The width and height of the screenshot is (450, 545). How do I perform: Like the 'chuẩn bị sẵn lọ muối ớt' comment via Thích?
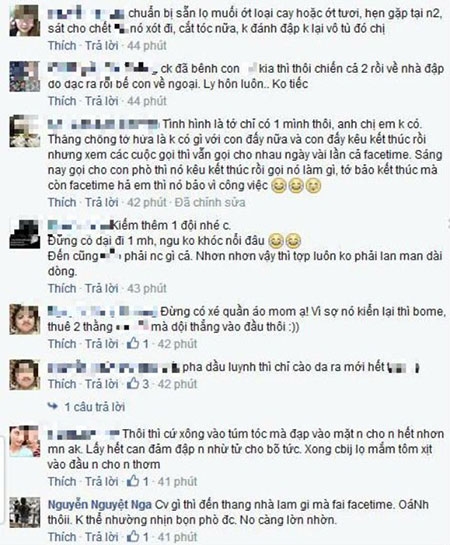62,45
